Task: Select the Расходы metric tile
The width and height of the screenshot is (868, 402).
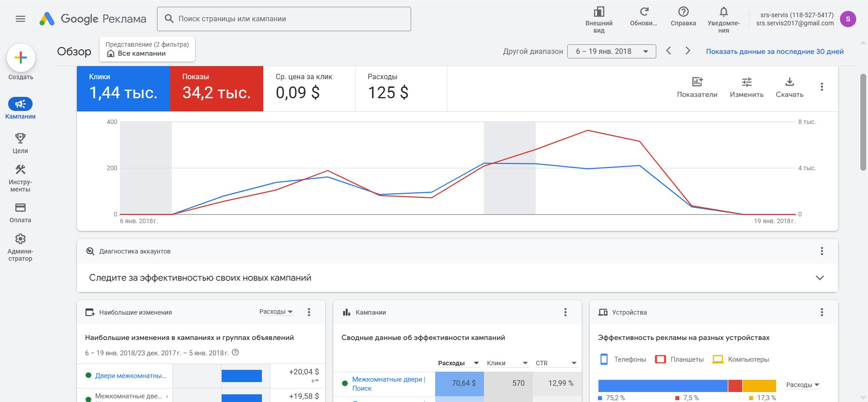Action: click(401, 89)
